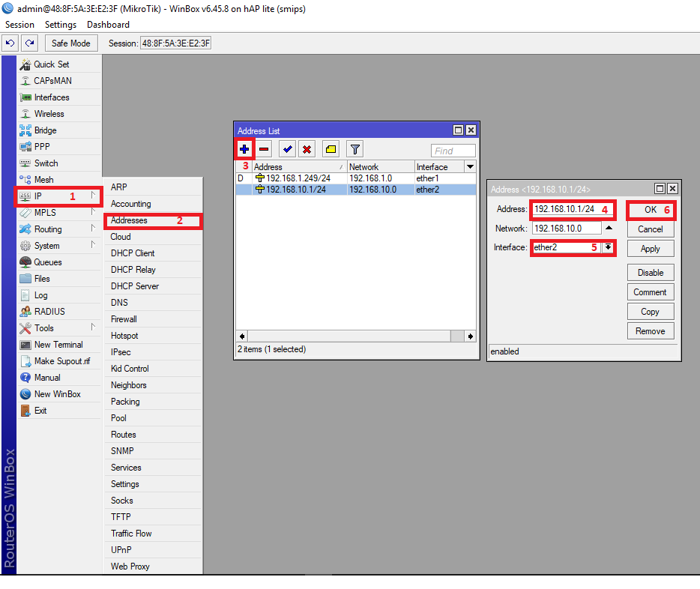The width and height of the screenshot is (700, 589).
Task: Open Interfaces from sidebar
Action: (x=59, y=97)
